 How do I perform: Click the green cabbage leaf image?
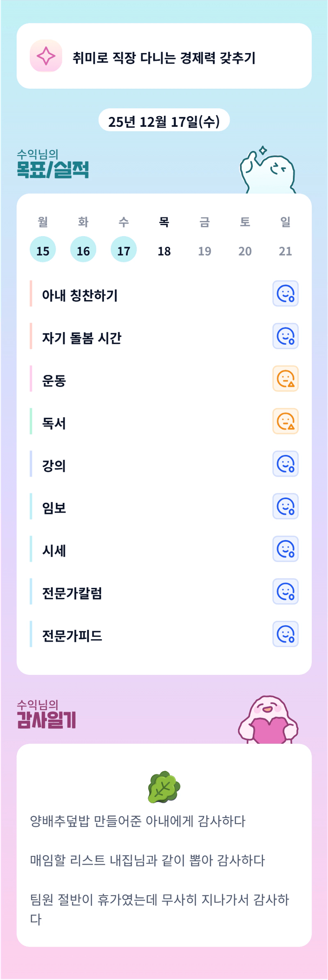pos(164,787)
